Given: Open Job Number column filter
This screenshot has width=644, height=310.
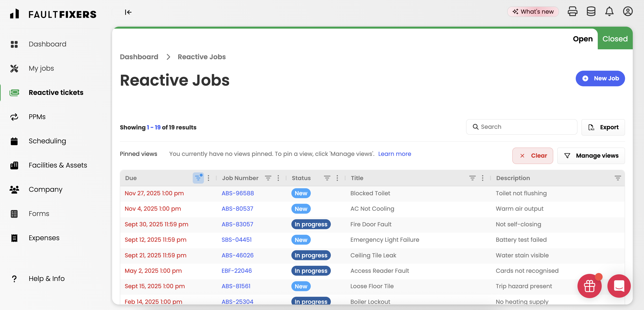Looking at the screenshot, I should click(268, 178).
